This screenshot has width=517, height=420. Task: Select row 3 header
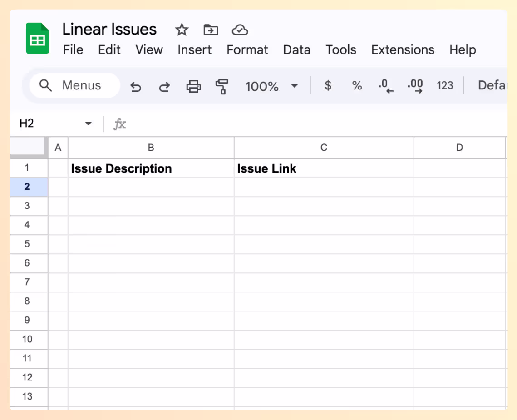29,206
